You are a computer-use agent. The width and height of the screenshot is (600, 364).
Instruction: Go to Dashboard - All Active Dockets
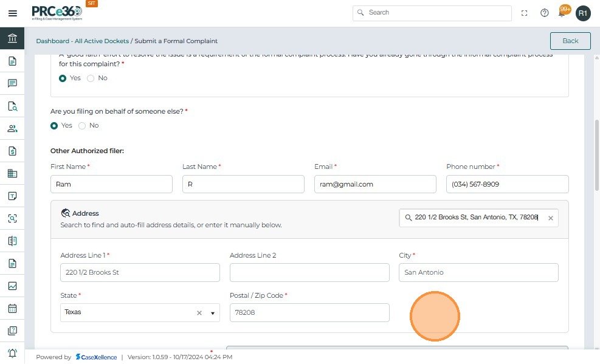(82, 41)
